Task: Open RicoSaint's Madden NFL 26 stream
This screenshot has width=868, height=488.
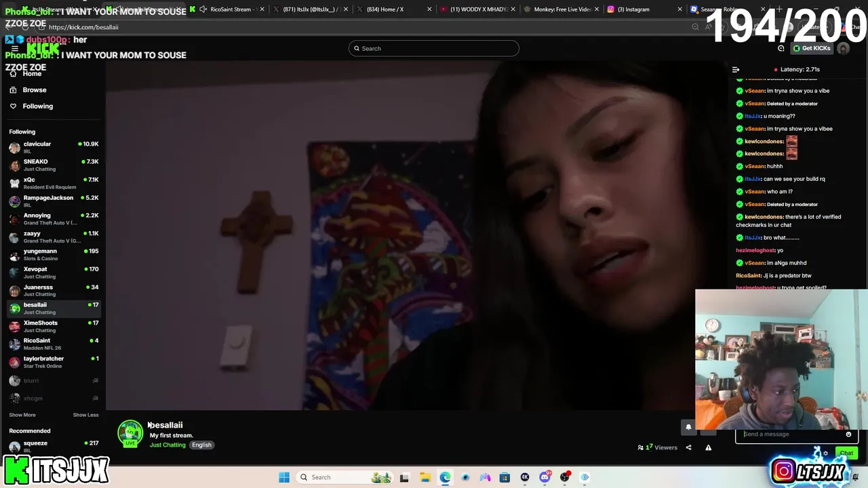Action: pos(54,344)
